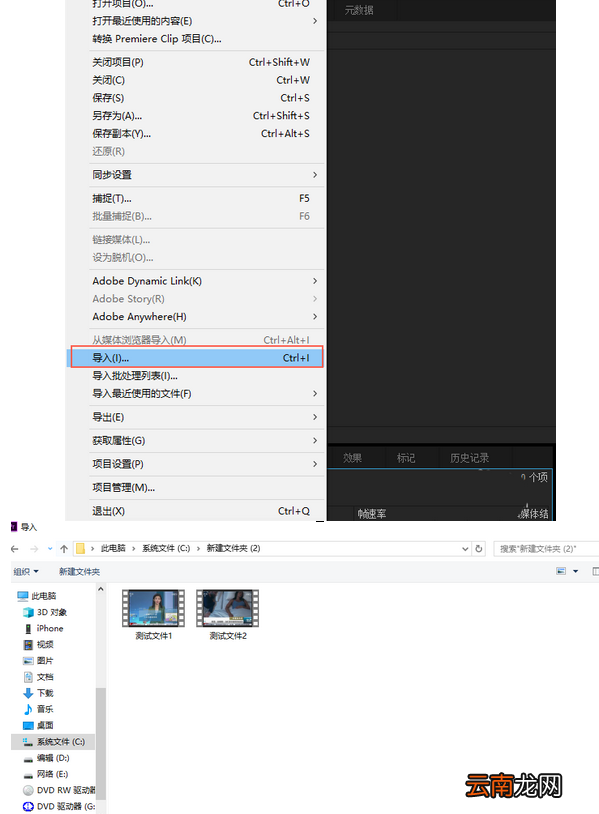Click the 帧速率 column header
Screen dimensions: 599x814
372,514
